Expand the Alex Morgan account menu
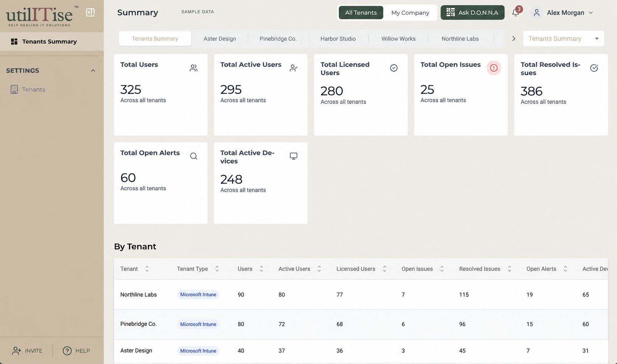Screen dimensions: 617x364 click(591, 12)
